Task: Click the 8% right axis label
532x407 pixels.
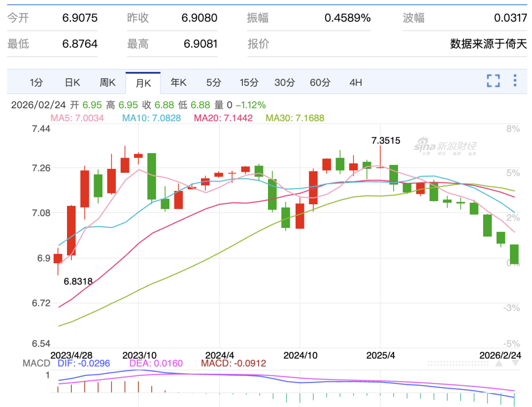Action: pos(513,129)
